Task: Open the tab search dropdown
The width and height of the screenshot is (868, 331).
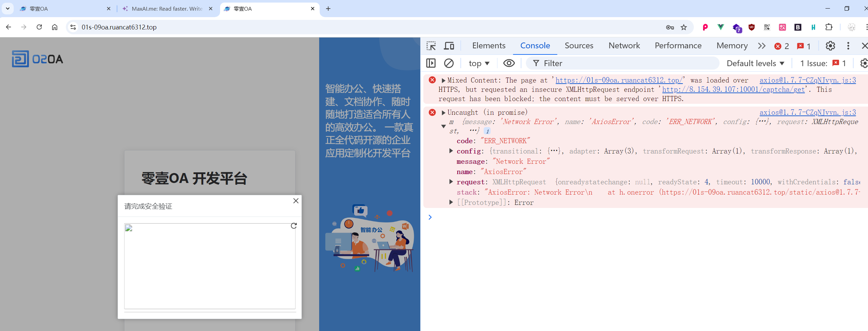Action: (x=8, y=9)
